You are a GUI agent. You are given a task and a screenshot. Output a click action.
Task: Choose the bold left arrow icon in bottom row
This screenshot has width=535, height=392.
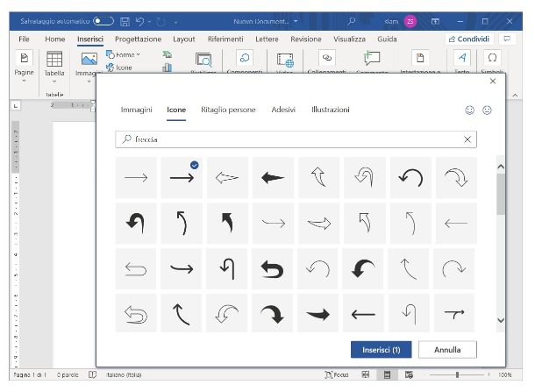(x=363, y=314)
